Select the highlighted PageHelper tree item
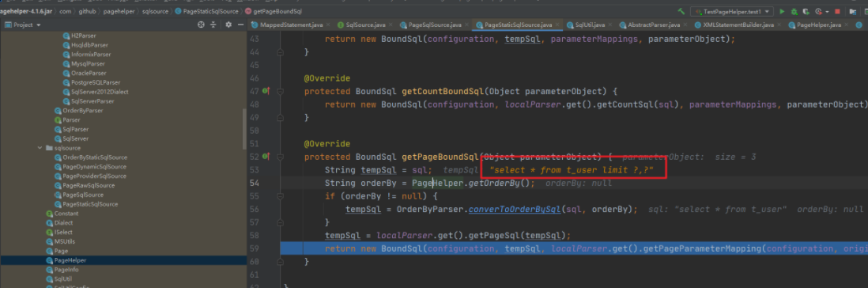Screen dimensions: 868x288 [x=66, y=260]
